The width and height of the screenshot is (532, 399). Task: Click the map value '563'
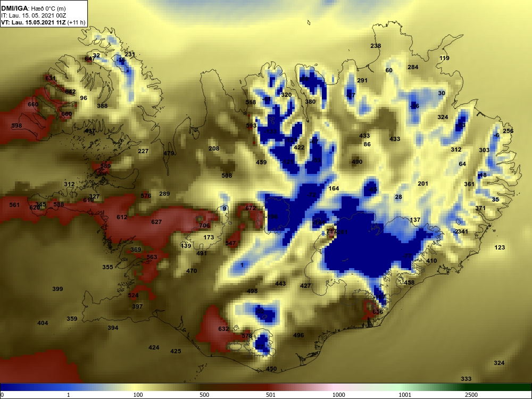[x=152, y=257]
